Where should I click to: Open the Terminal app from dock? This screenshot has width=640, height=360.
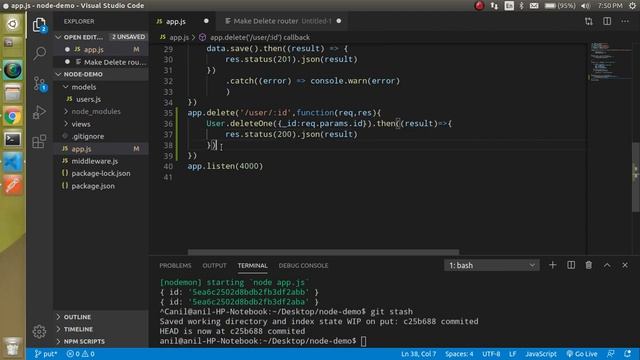coord(12,140)
